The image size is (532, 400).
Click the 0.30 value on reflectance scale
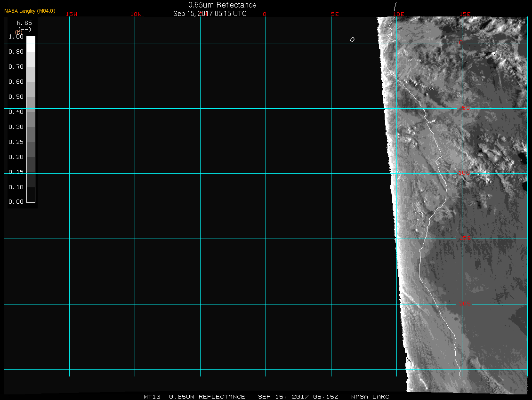pos(16,127)
